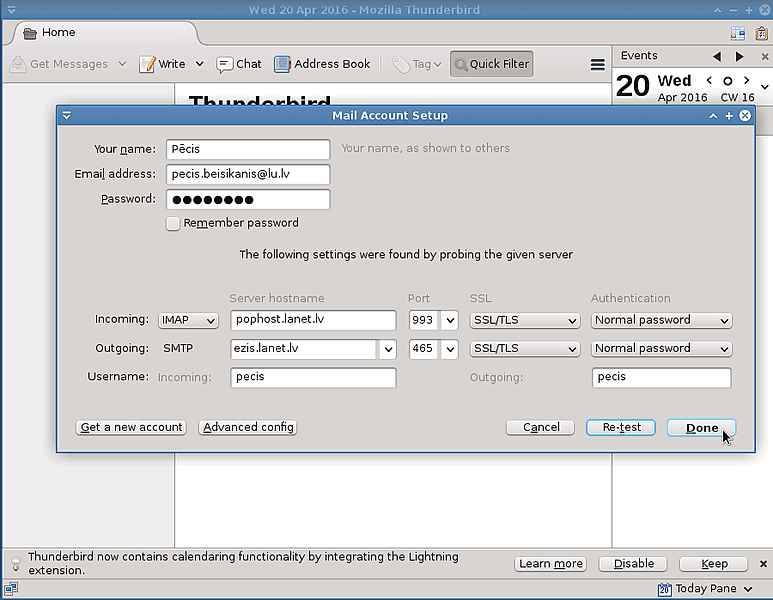
Task: Open Advanced config
Action: pyautogui.click(x=248, y=427)
